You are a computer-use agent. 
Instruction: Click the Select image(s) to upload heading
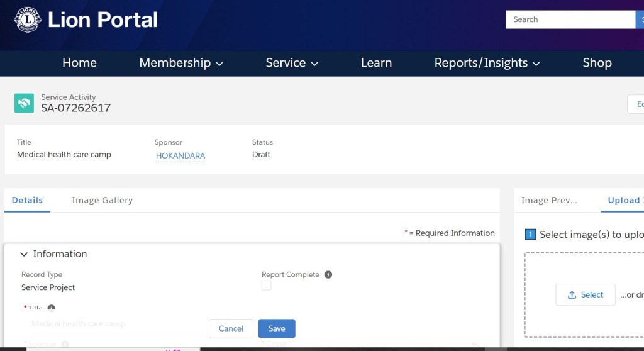591,234
